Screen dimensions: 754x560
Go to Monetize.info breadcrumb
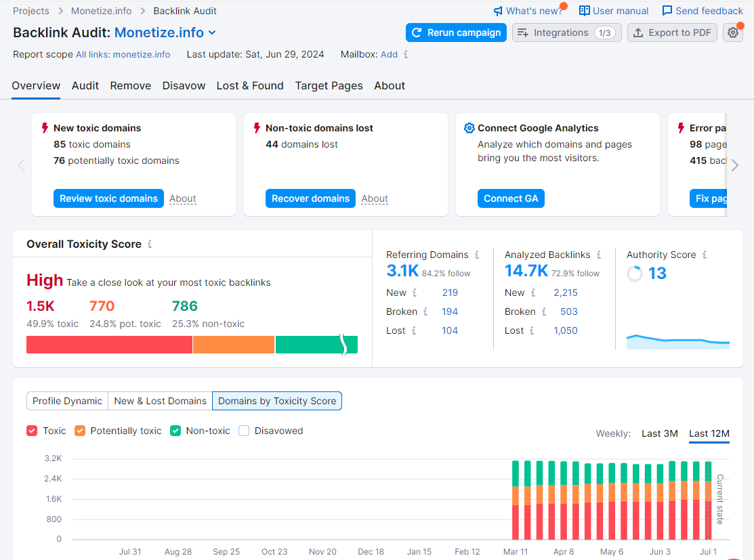click(x=101, y=11)
